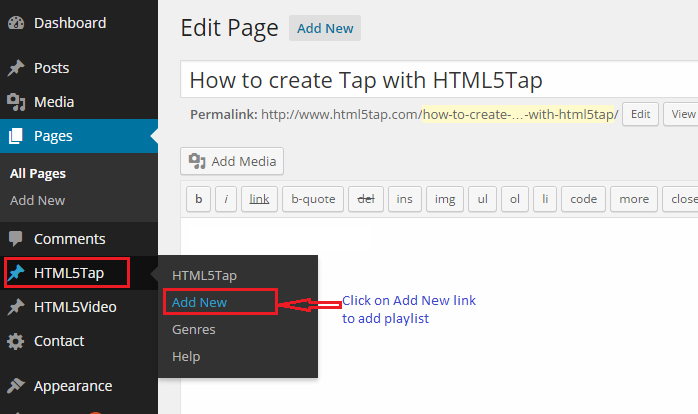Click Add New button beside Edit Page
This screenshot has height=414, width=698.
point(325,28)
